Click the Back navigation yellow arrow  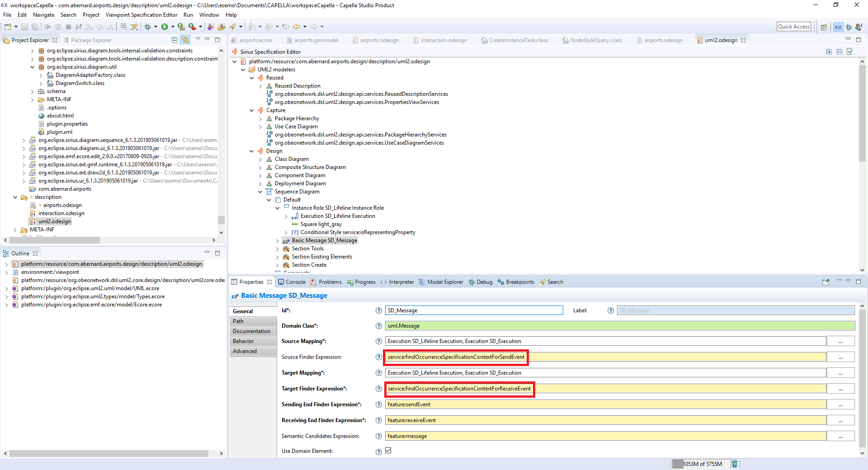[296, 27]
